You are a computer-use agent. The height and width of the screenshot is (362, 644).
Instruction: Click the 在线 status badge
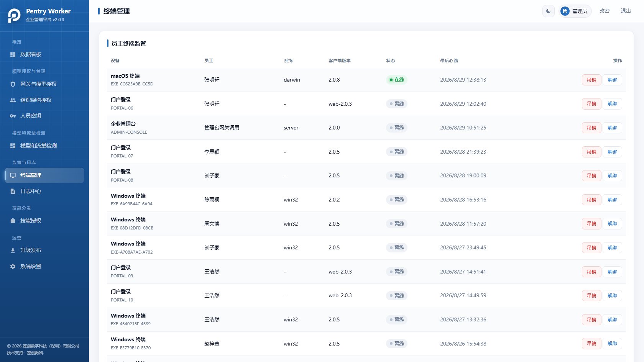coord(396,80)
